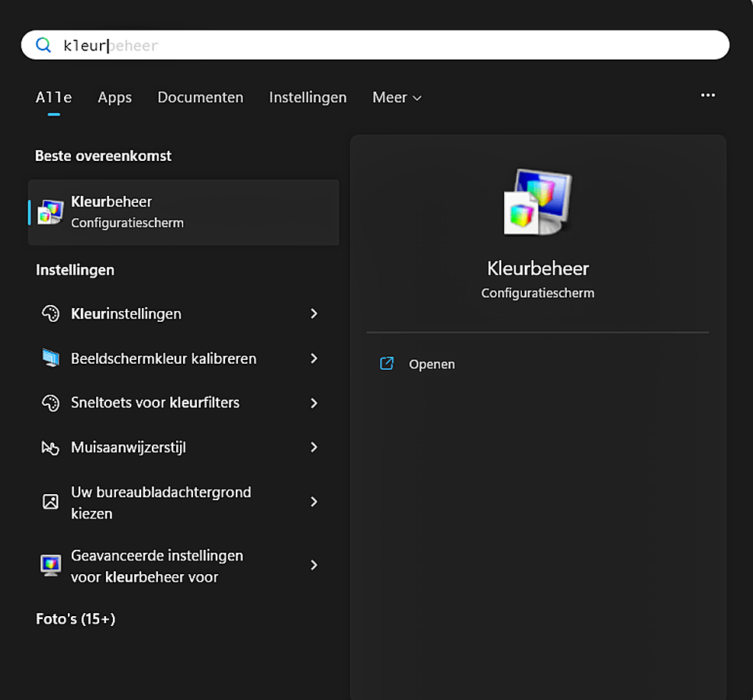Click Openen in the preview pane
This screenshot has width=753, height=700.
[432, 364]
